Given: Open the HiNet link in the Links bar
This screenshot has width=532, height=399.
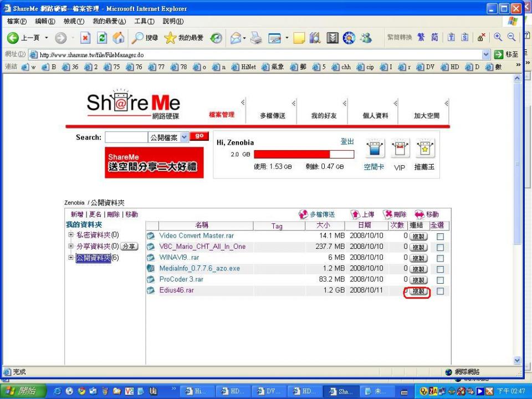Looking at the screenshot, I should (244, 67).
